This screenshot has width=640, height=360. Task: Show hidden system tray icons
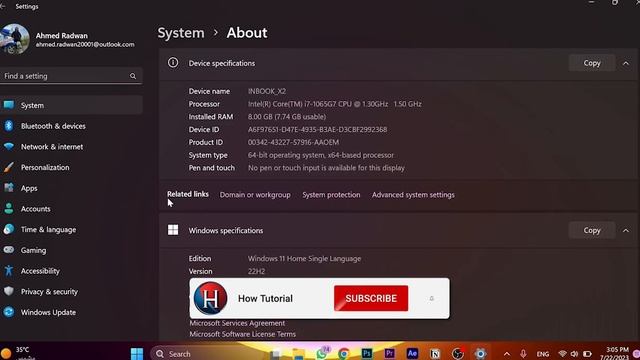507,354
